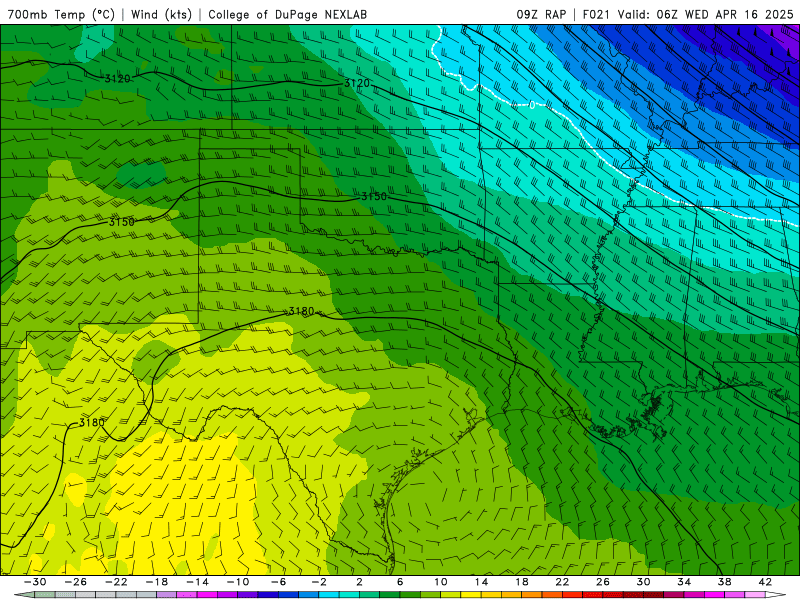Screen dimensions: 800x600
Task: Click the "3180" contour label over Mexico
Action: pos(92,422)
